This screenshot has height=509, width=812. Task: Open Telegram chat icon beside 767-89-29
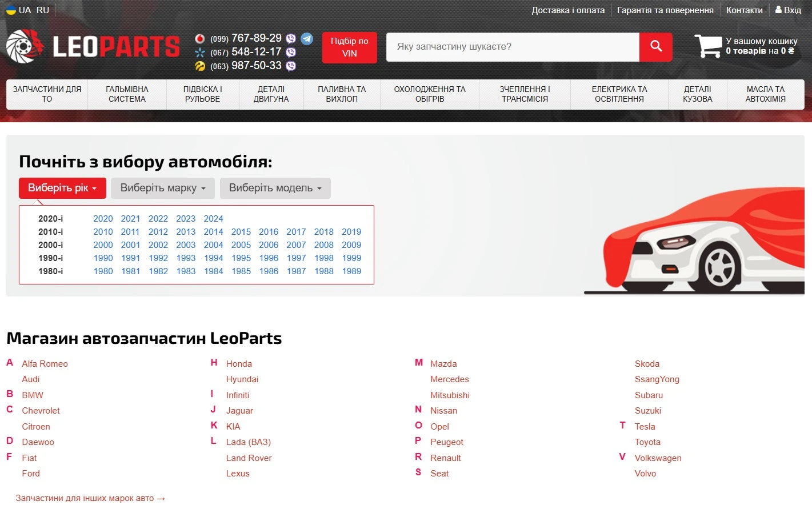pyautogui.click(x=307, y=38)
